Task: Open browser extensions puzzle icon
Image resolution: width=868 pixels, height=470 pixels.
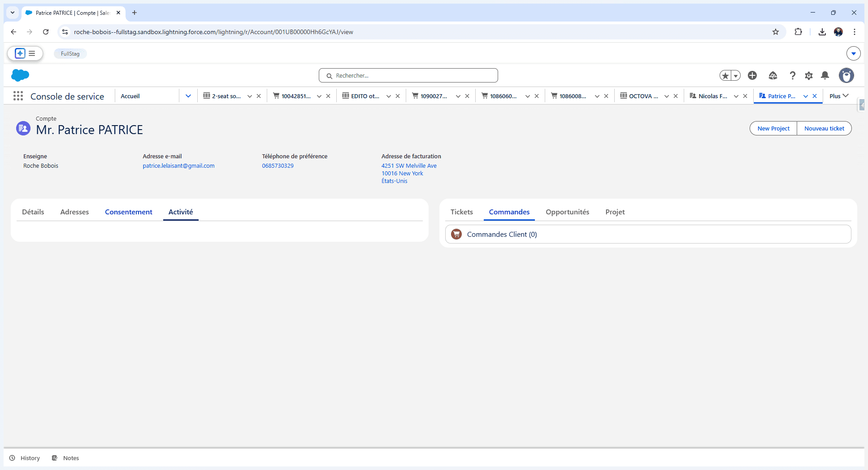Action: click(x=798, y=32)
